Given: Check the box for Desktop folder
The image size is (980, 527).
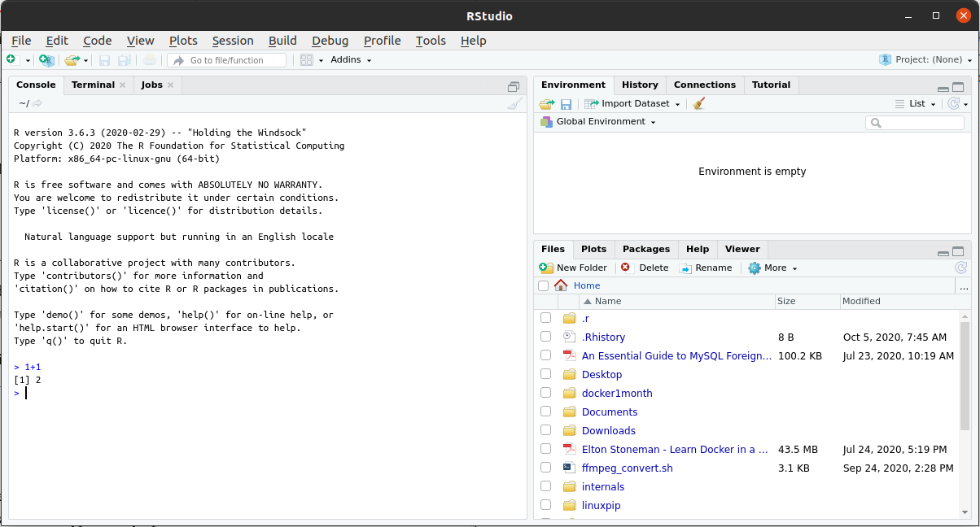Looking at the screenshot, I should click(545, 374).
